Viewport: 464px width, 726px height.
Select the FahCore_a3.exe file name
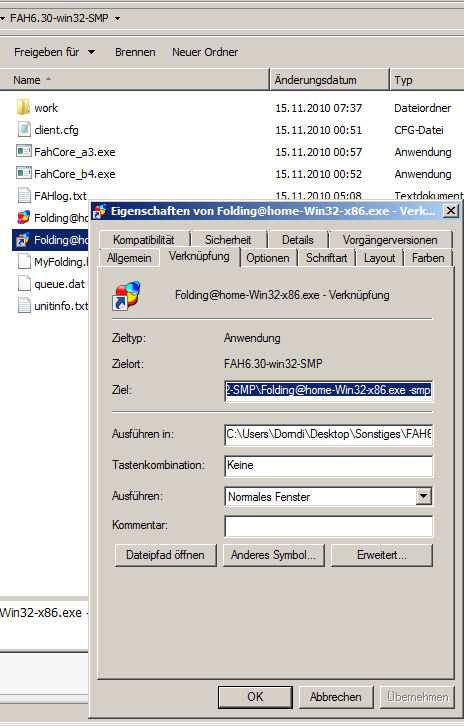click(75, 152)
